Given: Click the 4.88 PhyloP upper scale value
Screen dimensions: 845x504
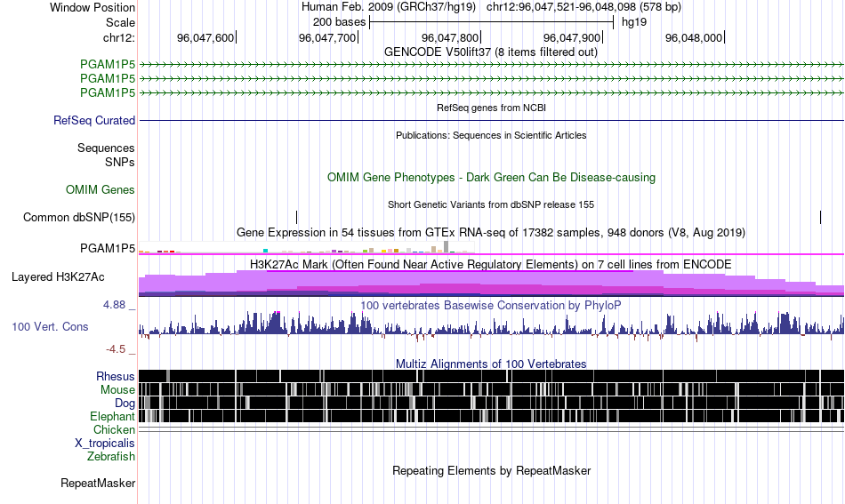Looking at the screenshot, I should point(114,305).
